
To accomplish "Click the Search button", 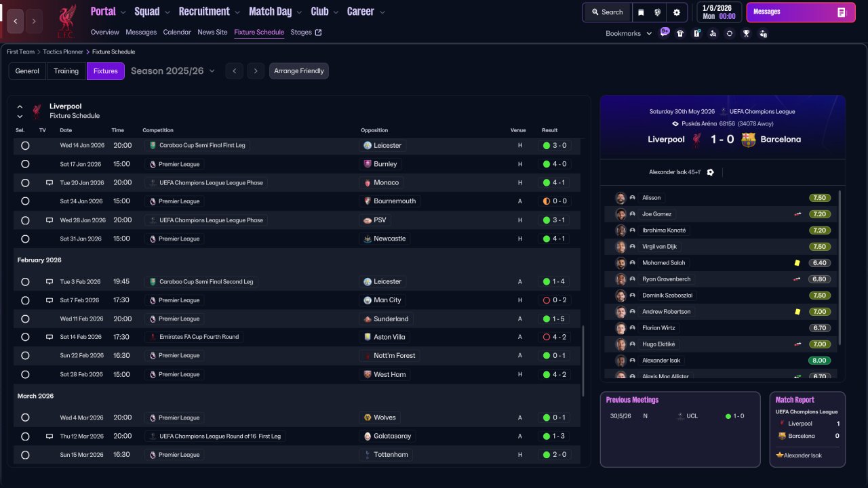I will [x=607, y=12].
